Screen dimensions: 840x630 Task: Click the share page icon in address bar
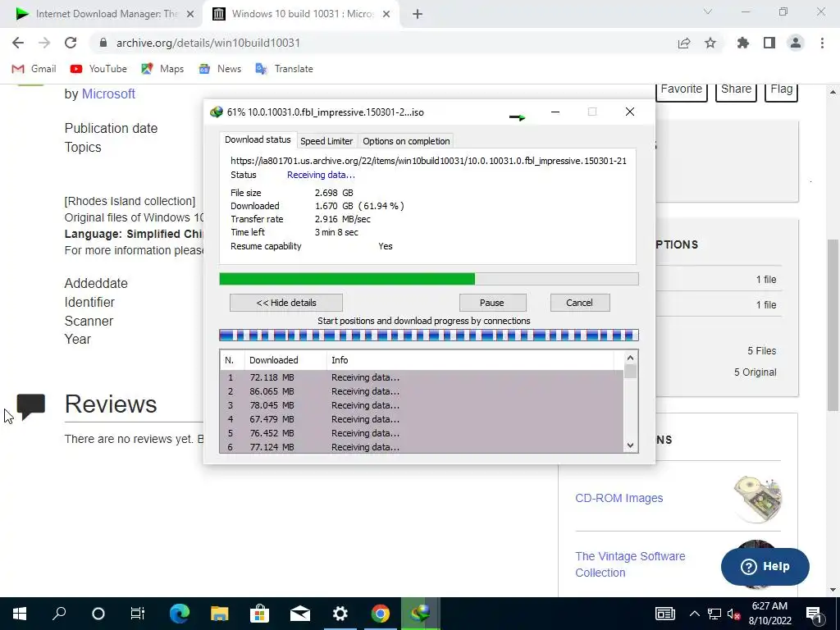click(x=684, y=43)
